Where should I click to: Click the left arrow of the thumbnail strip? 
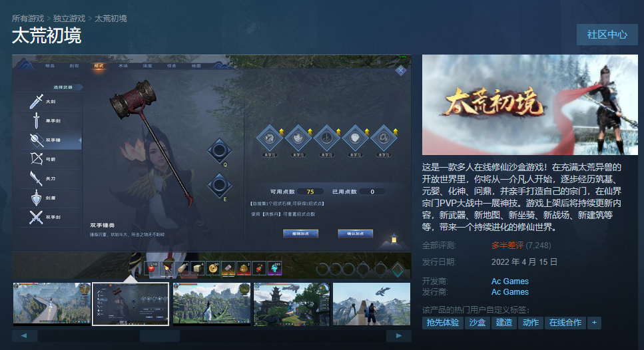[25, 335]
